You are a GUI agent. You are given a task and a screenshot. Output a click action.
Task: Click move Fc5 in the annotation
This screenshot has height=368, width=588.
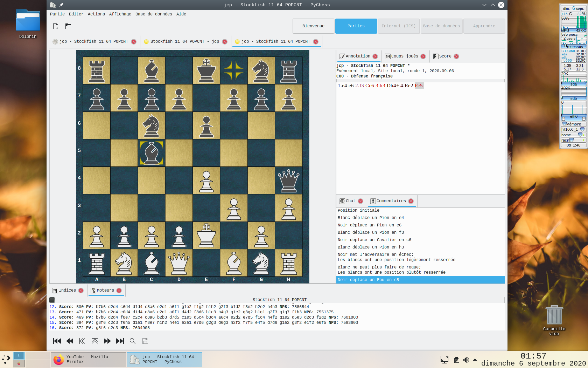[x=419, y=86]
